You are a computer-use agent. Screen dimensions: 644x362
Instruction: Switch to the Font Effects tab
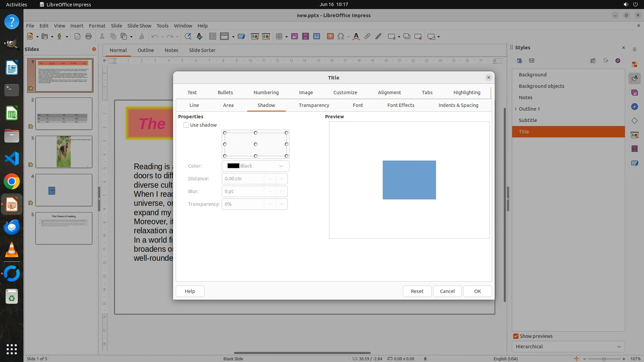tap(400, 105)
